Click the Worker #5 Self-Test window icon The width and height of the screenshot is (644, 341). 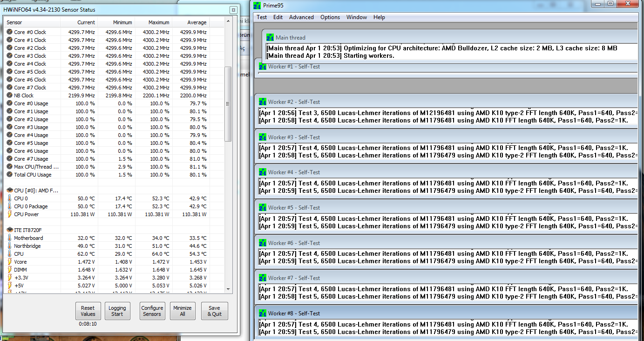(263, 208)
